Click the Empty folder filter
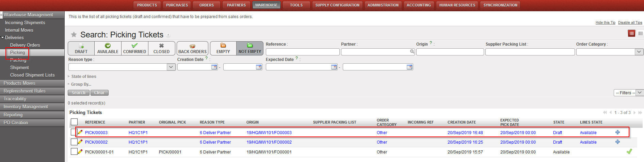The width and height of the screenshot is (644, 162). tap(223, 48)
